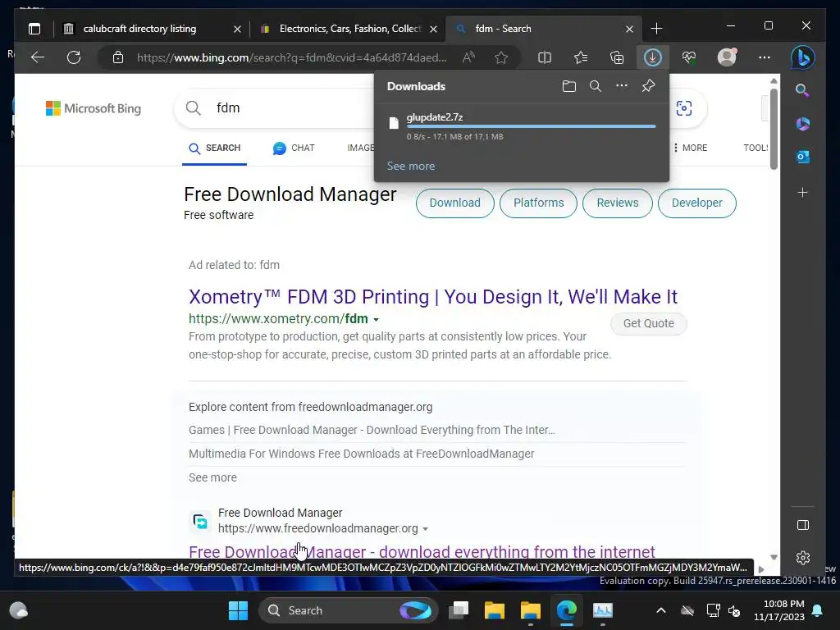This screenshot has width=840, height=630.
Task: Open Task View on the taskbar
Action: (459, 610)
